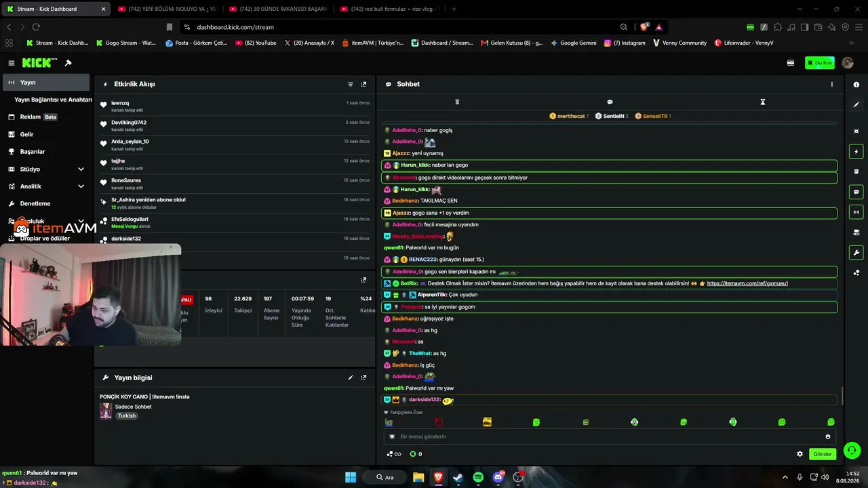
Task: Toggle the broadcast signal button in right sidebar
Action: 856,212
